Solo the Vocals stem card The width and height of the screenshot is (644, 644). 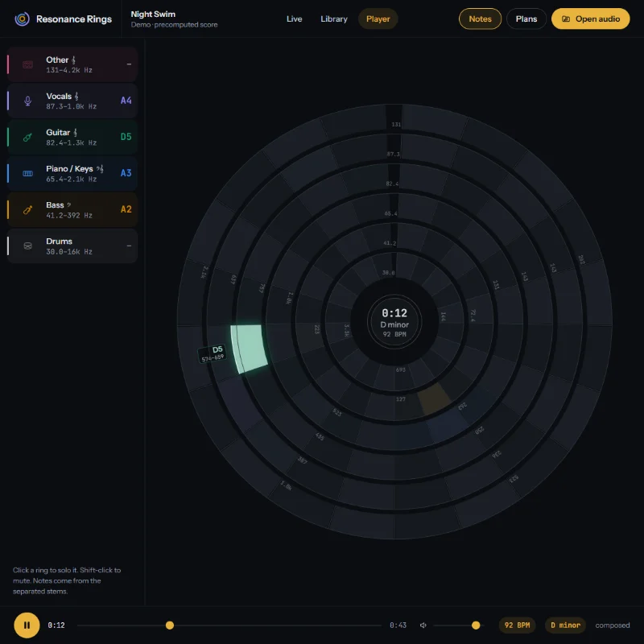72,101
